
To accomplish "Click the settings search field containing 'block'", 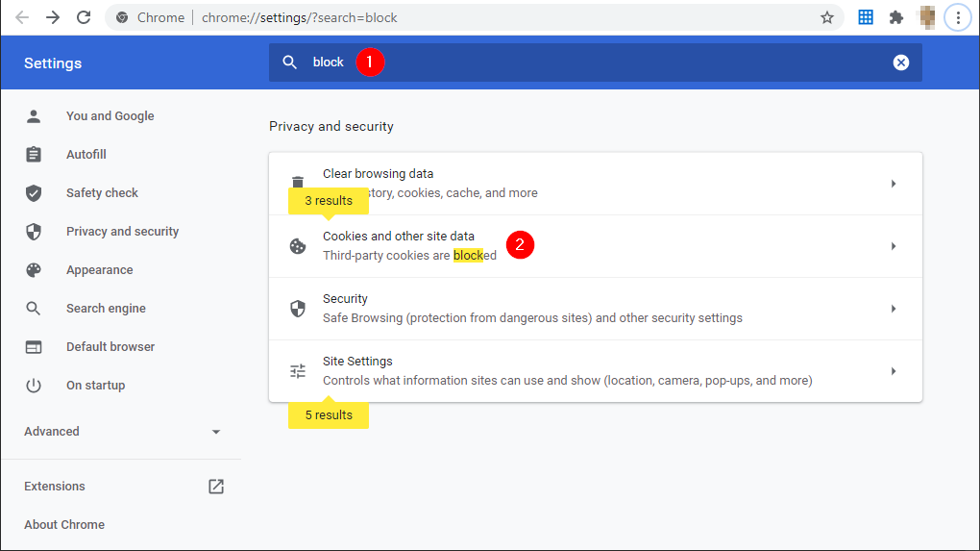I will (x=595, y=62).
